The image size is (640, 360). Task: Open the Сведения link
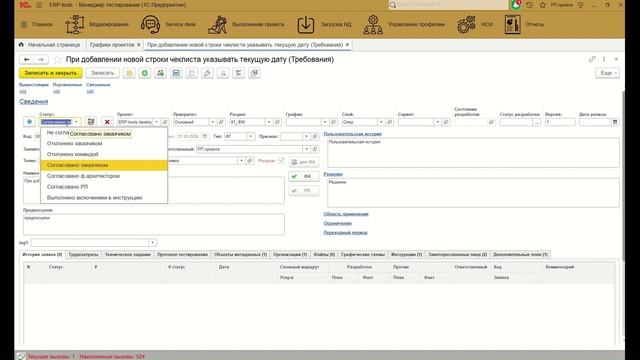[x=33, y=102]
